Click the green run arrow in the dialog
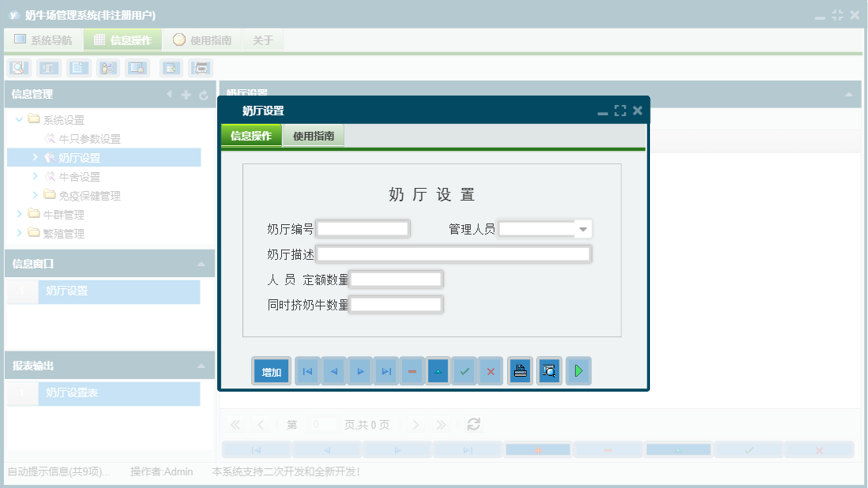This screenshot has height=488, width=868. click(578, 370)
